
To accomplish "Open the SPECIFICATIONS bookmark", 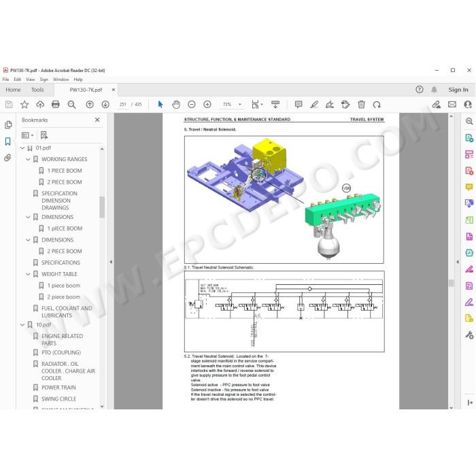I will point(61,262).
